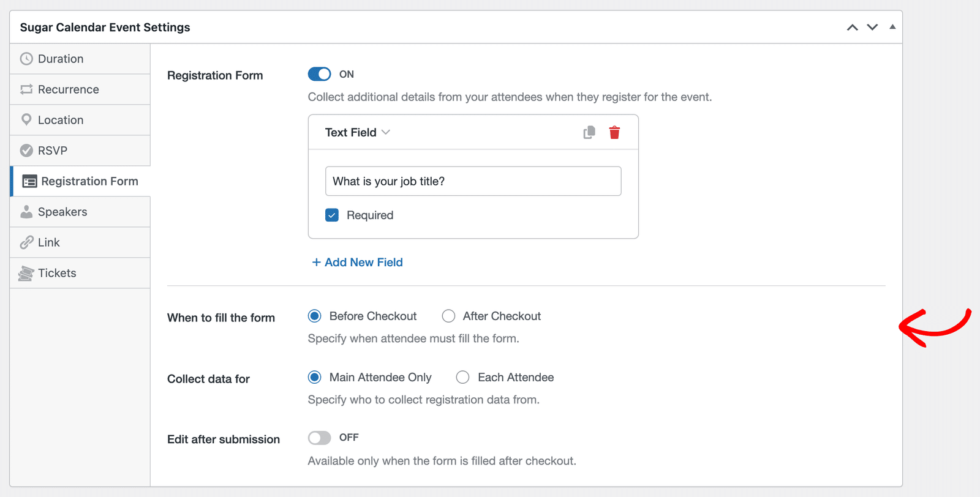The height and width of the screenshot is (497, 980).
Task: Click the Registration Form sidebar icon
Action: point(29,181)
